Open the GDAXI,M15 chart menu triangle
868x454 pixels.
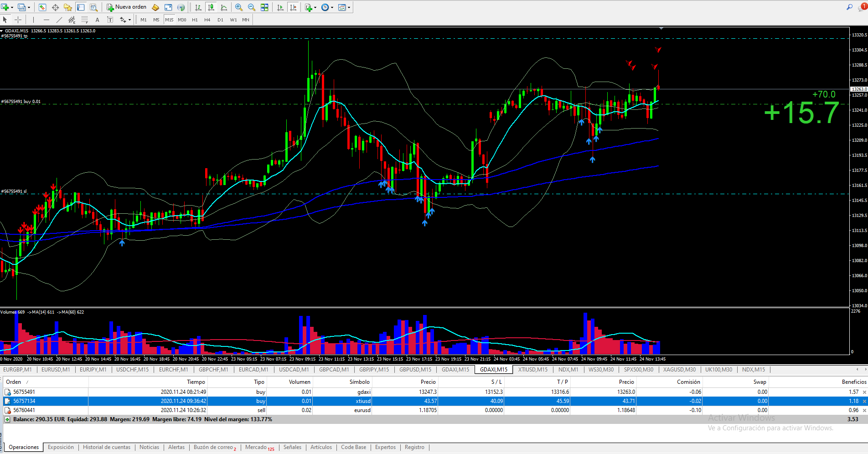[x=2, y=31]
